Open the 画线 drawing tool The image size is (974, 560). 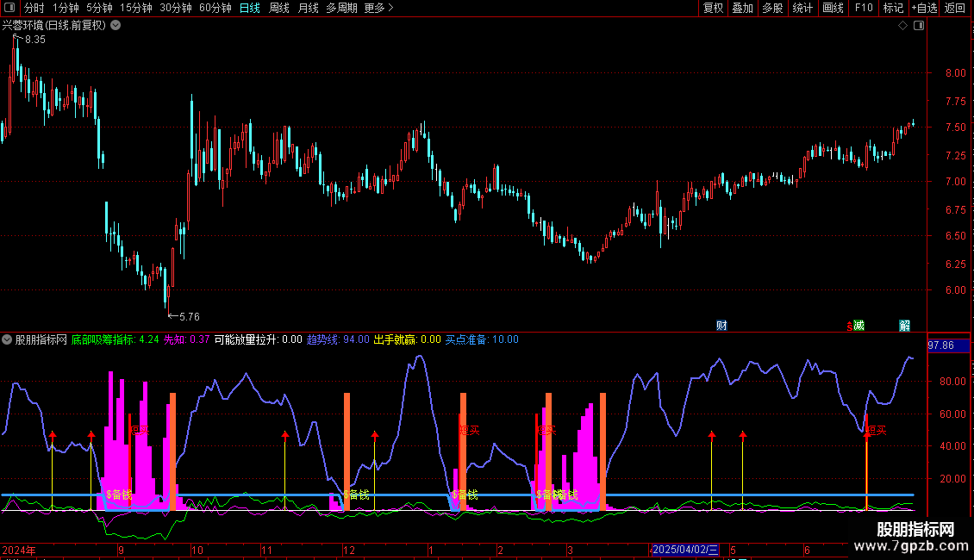(834, 9)
